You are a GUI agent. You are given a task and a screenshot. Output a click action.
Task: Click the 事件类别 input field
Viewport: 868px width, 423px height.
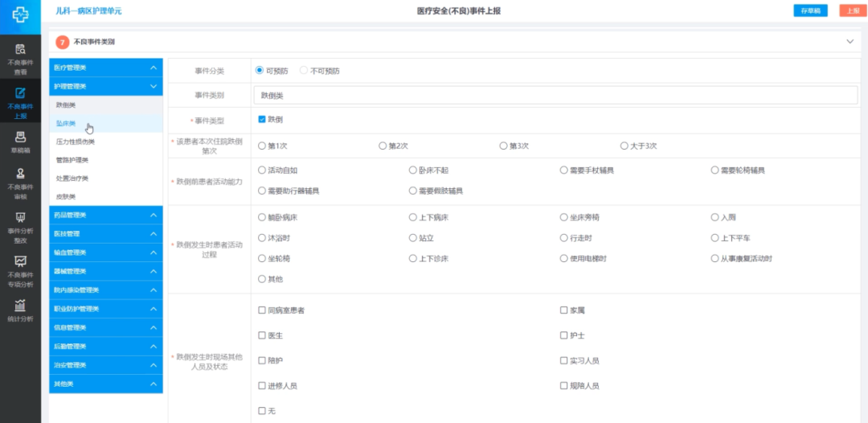(x=555, y=95)
